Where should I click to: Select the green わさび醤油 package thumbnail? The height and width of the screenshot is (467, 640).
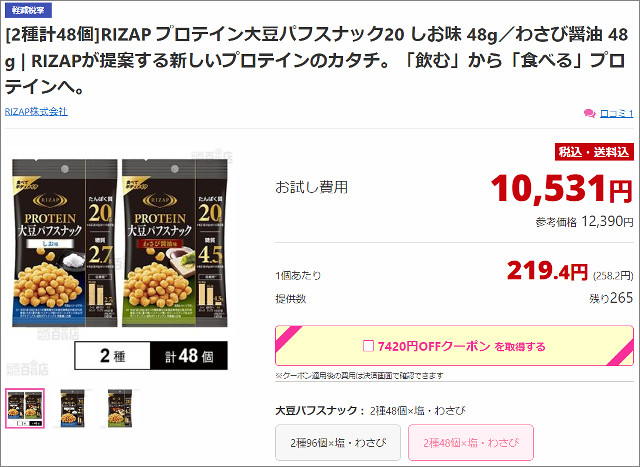coord(120,408)
